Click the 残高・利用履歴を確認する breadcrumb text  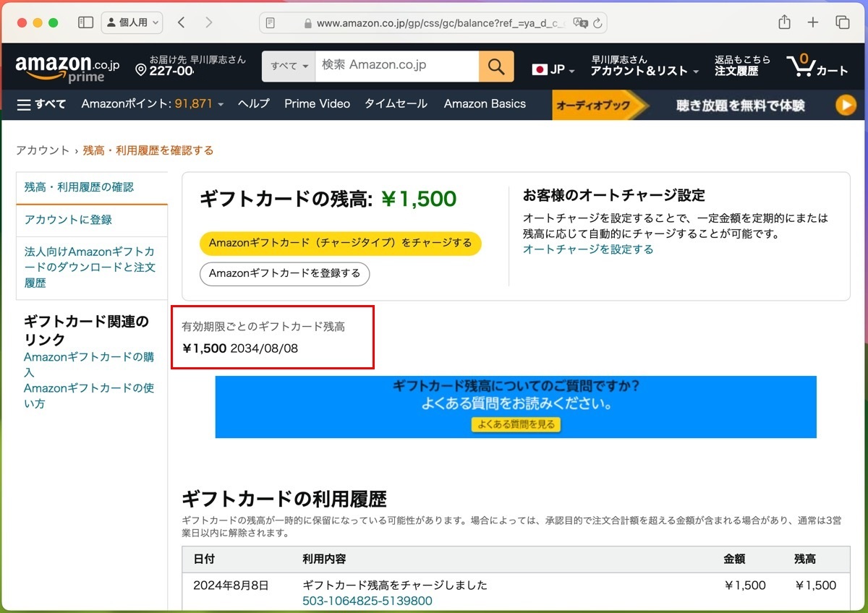coord(148,150)
